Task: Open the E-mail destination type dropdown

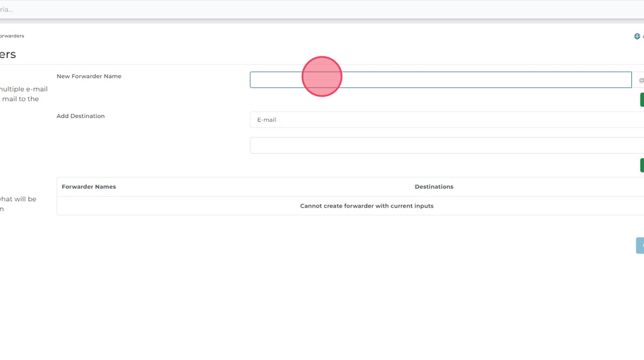Action: tap(446, 120)
